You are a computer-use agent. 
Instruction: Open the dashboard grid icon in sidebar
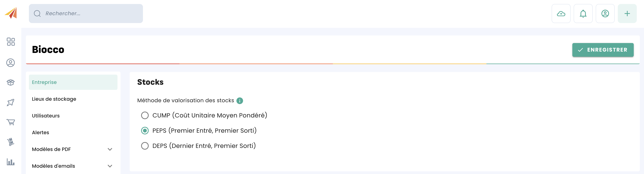(x=11, y=42)
